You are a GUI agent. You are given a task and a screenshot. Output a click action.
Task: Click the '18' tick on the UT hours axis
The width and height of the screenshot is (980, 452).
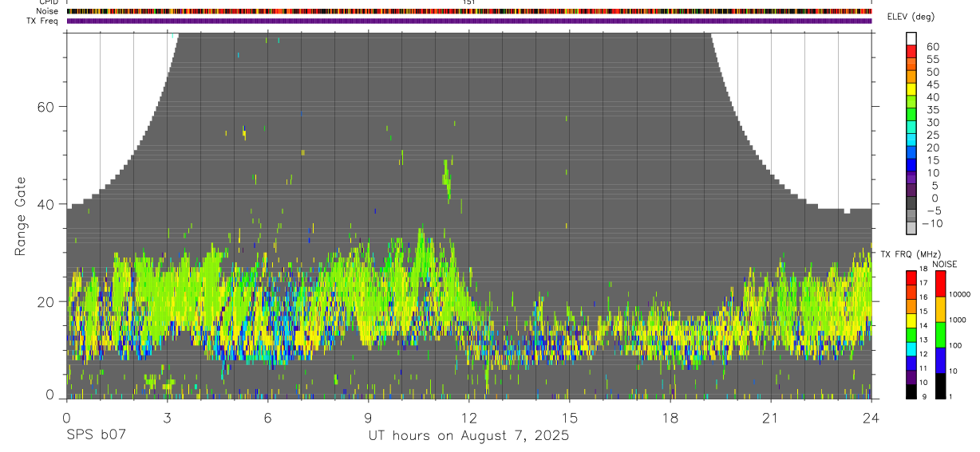(x=670, y=418)
